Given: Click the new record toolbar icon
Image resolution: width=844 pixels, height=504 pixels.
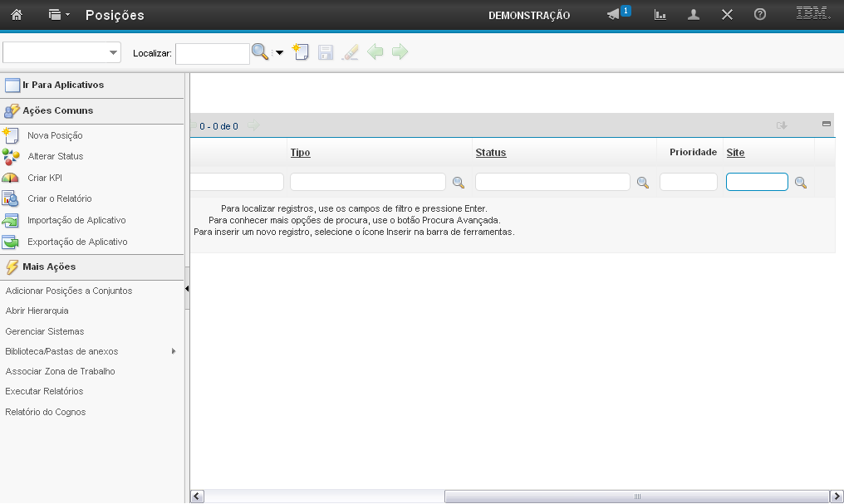Looking at the screenshot, I should click(x=301, y=52).
